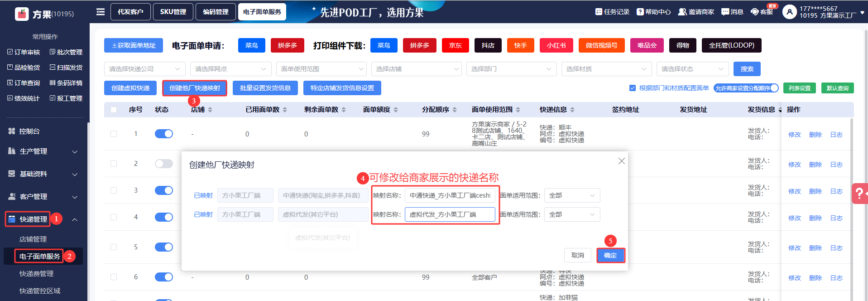Image resolution: width=868 pixels, height=301 pixels.
Task: Toggle 允许商家设置分配顺序 switch
Action: point(746,88)
